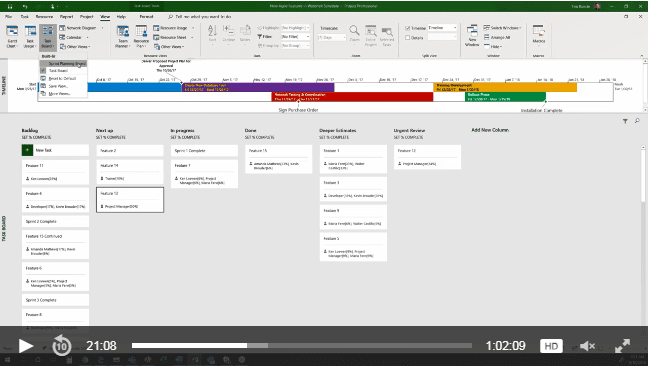This screenshot has height=366, width=648.
Task: Open the Timeline view selector dropdown
Action: (x=442, y=28)
